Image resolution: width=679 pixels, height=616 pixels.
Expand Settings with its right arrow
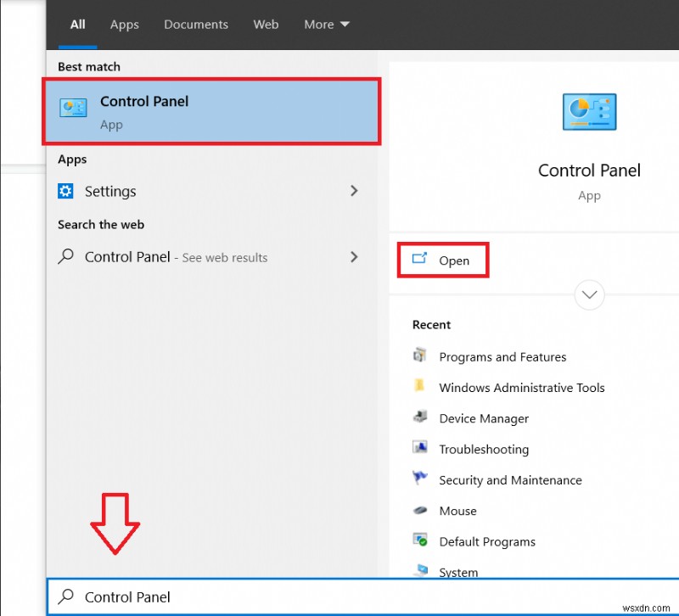click(x=354, y=191)
